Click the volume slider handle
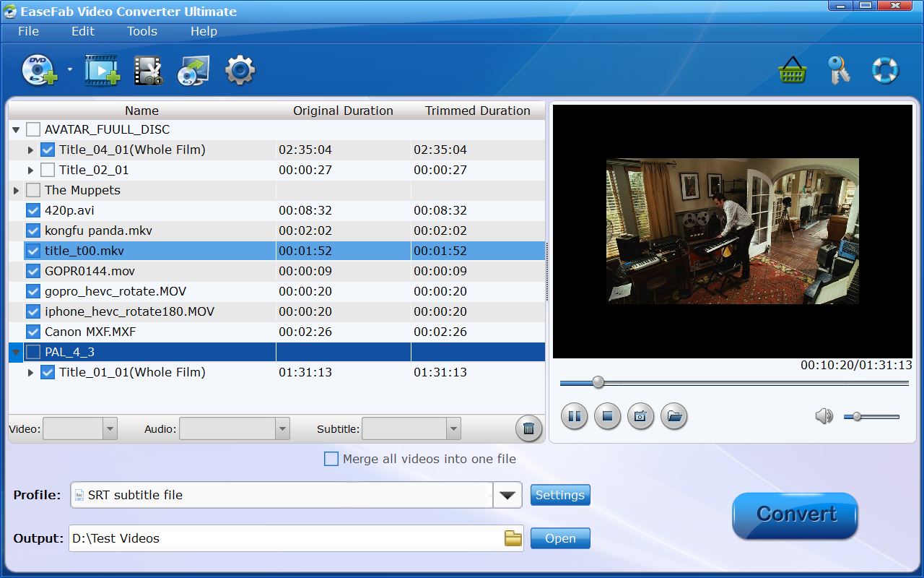Screen dimensions: 924x578 [857, 416]
